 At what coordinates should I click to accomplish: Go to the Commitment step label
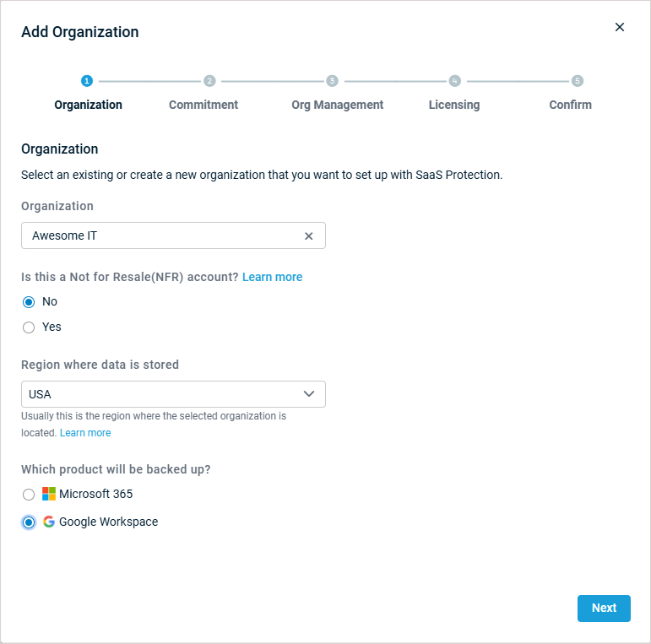click(x=203, y=105)
